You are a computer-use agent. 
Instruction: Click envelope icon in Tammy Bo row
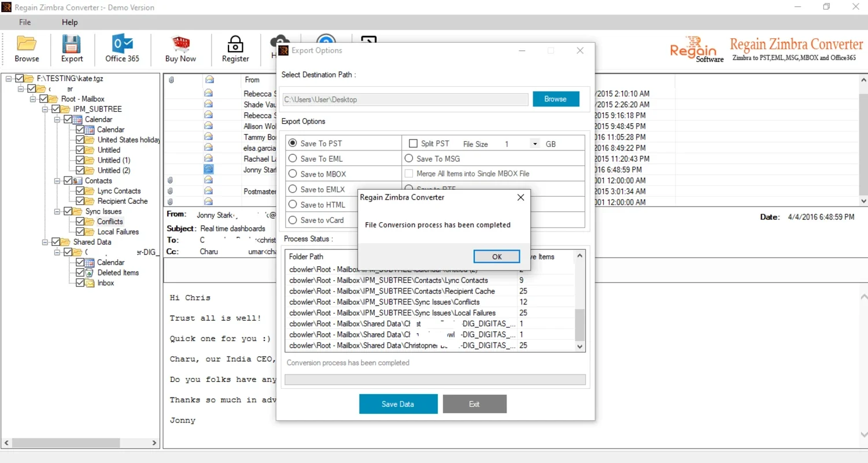tap(209, 137)
